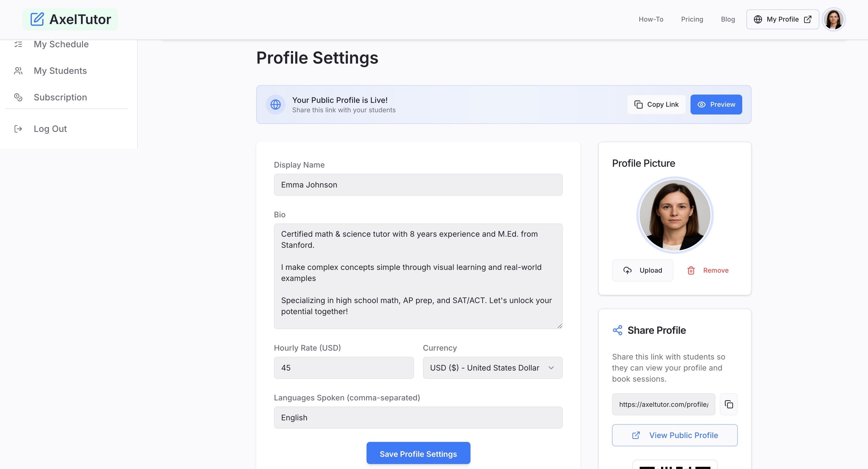Open the Currency dropdown showing USD
868x469 pixels.
coord(492,368)
